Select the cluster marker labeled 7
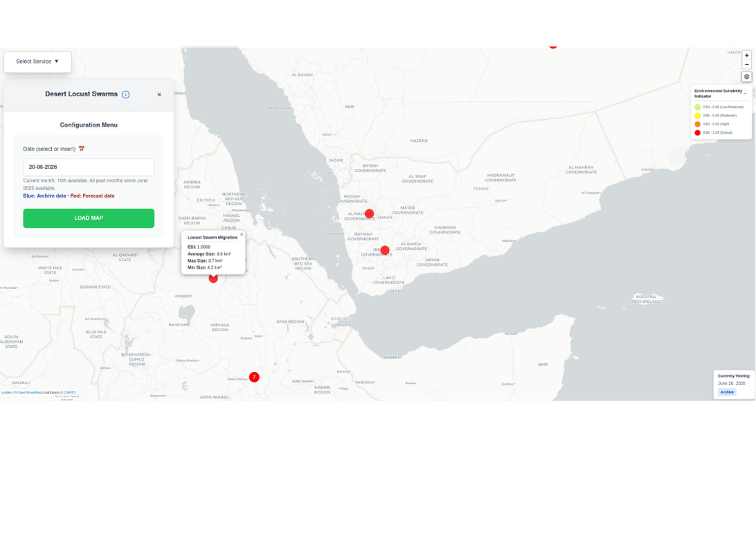Image resolution: width=756 pixels, height=537 pixels. [254, 377]
